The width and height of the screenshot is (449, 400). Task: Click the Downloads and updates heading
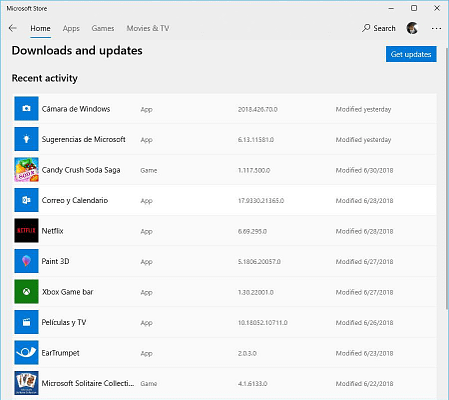click(77, 50)
